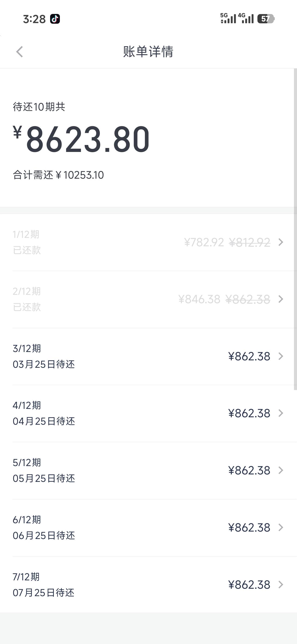This screenshot has height=644, width=297.
Task: Expand the 1/12期 repaid installment chevron
Action: click(x=281, y=242)
